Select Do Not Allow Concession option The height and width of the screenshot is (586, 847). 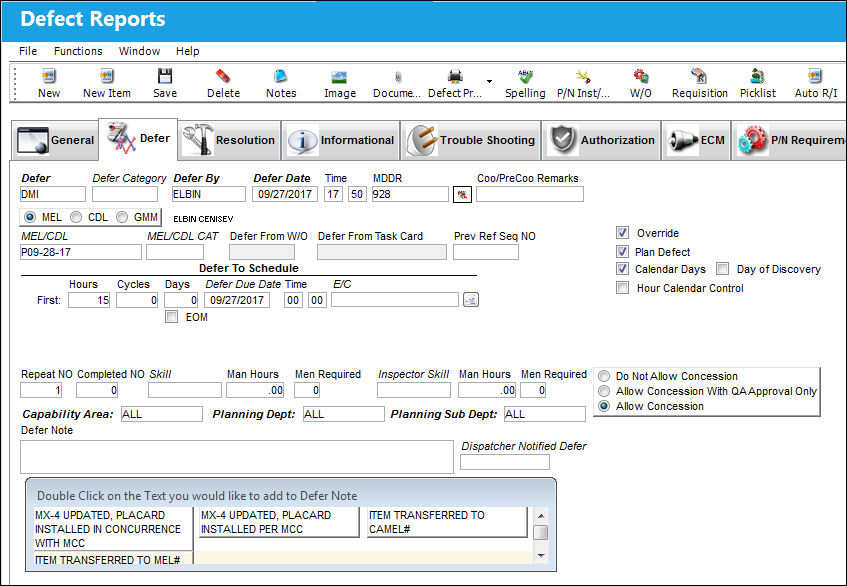[x=604, y=376]
